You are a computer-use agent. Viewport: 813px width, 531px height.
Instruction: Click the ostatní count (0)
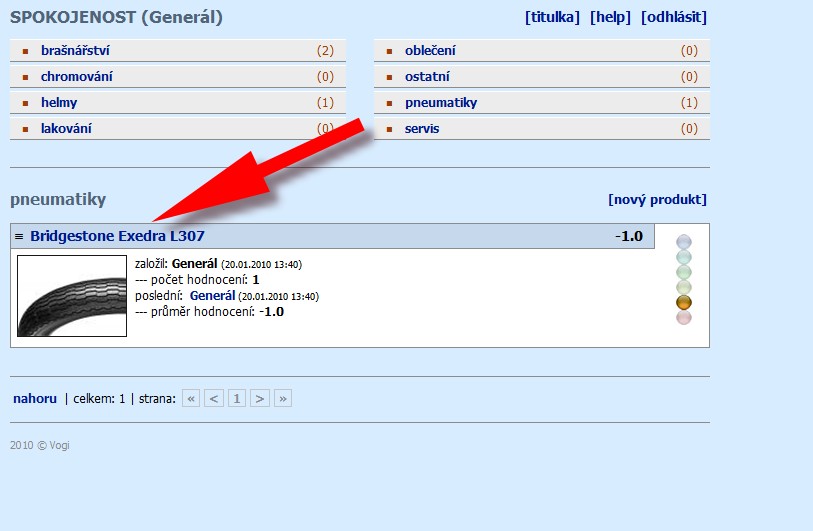[x=690, y=77]
